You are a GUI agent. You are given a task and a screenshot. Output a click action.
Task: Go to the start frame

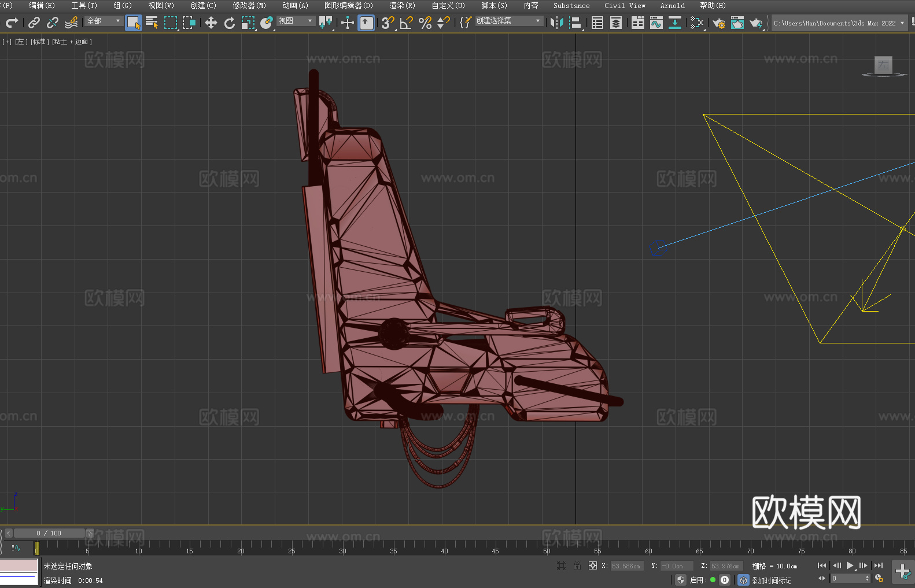click(x=822, y=565)
